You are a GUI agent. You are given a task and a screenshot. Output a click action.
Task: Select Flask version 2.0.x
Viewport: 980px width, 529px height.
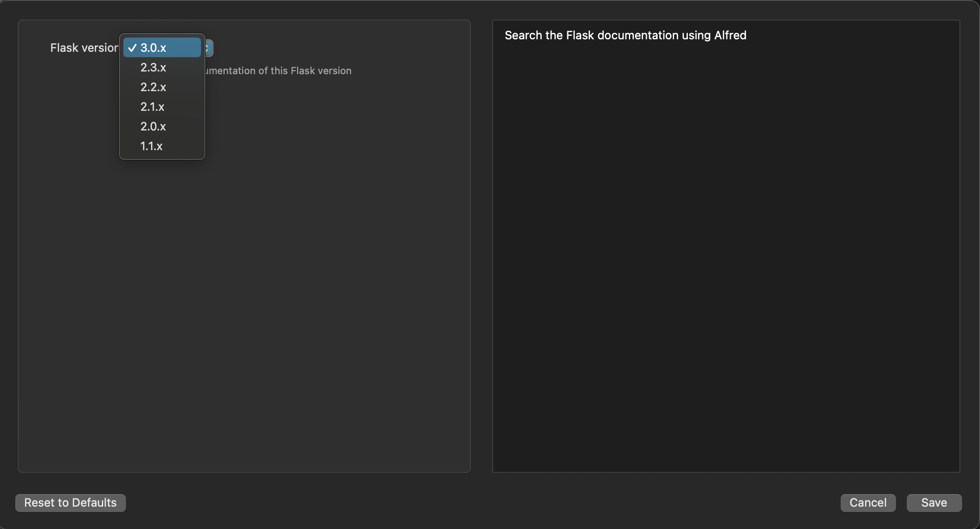click(153, 126)
